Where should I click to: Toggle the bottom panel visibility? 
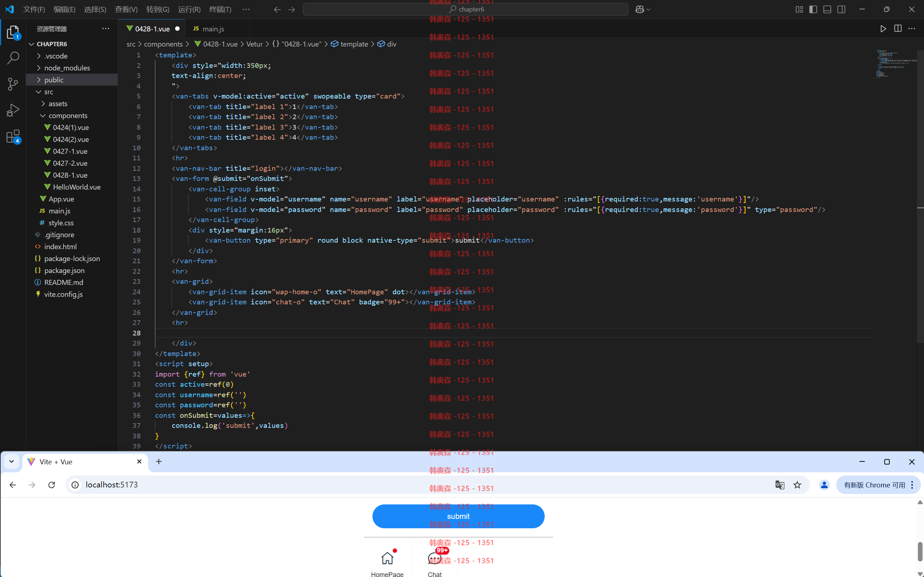click(x=827, y=9)
